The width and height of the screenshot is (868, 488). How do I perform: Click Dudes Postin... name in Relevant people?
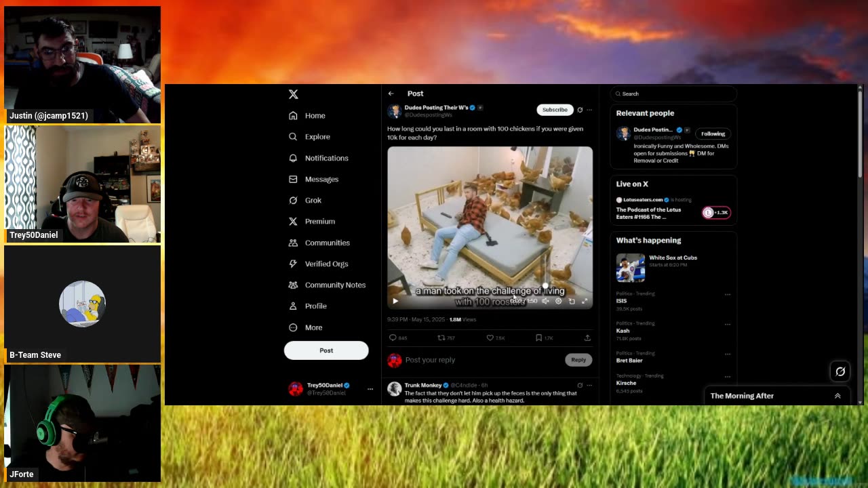tap(653, 129)
